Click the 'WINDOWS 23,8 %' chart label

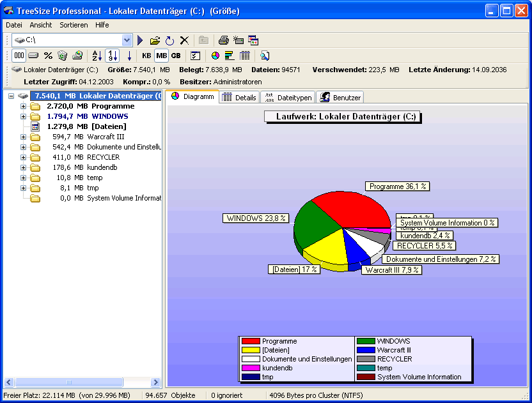[x=256, y=218]
